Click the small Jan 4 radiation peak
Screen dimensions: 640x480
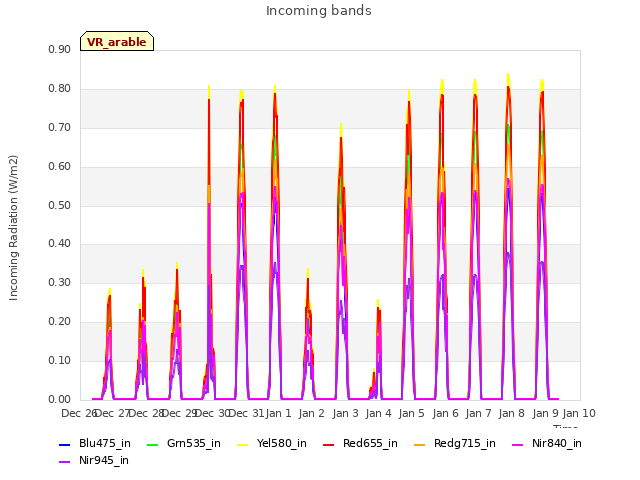378,301
